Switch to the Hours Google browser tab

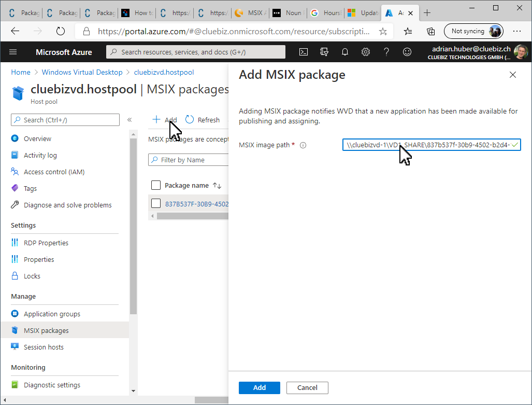click(x=327, y=13)
